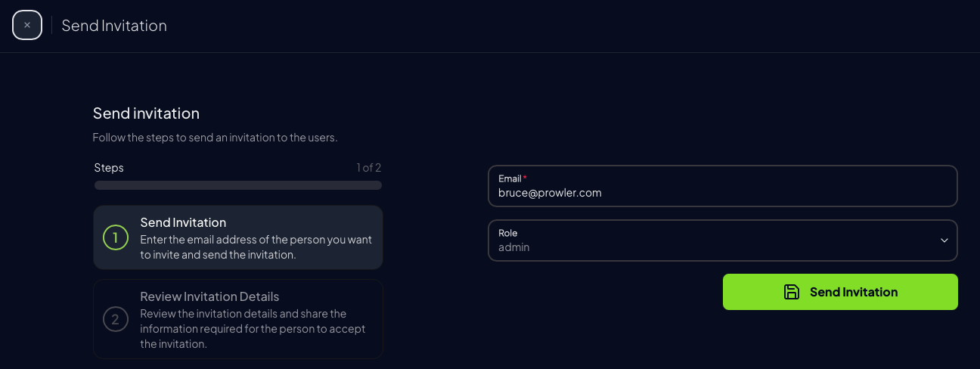This screenshot has width=980, height=369.
Task: Click 'Follow the steps' instruction text
Action: 215,138
